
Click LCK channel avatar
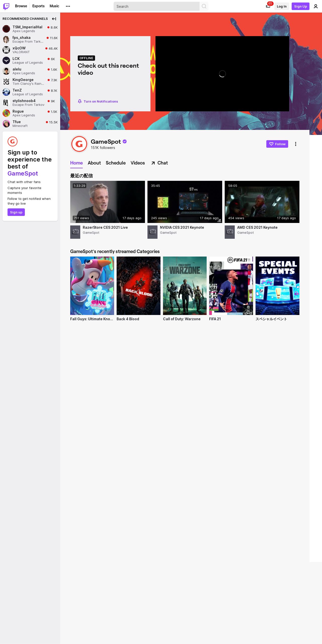click(6, 60)
